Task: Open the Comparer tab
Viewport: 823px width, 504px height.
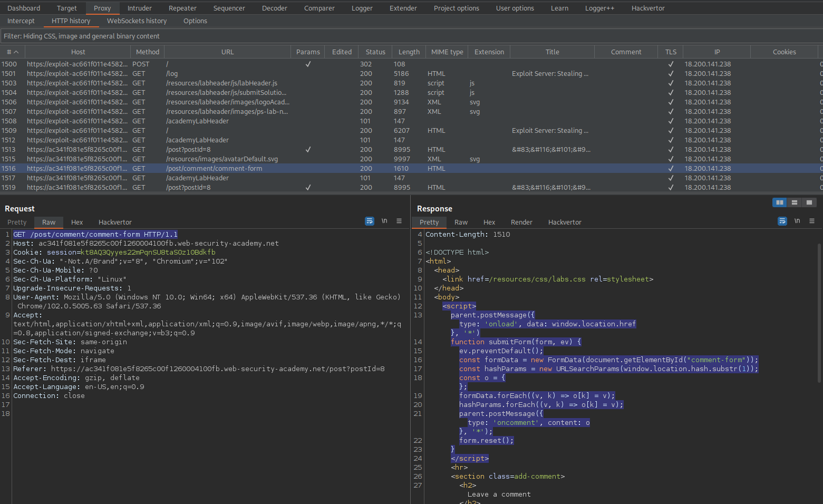Action: (319, 8)
